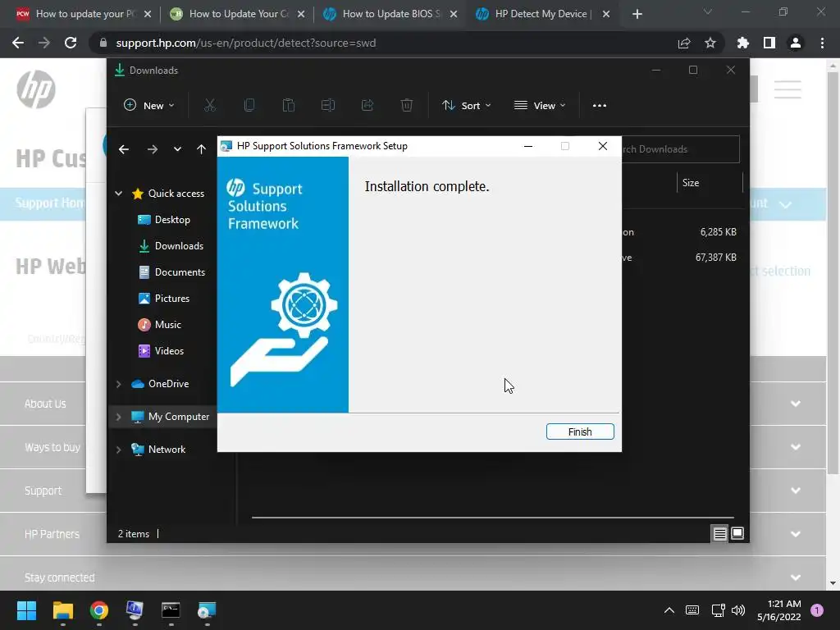Expand Stay connected footer chevron
The width and height of the screenshot is (840, 630).
[796, 577]
